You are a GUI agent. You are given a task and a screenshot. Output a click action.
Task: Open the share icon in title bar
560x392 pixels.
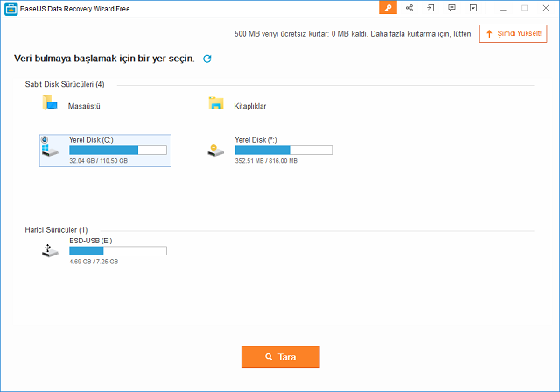click(409, 8)
